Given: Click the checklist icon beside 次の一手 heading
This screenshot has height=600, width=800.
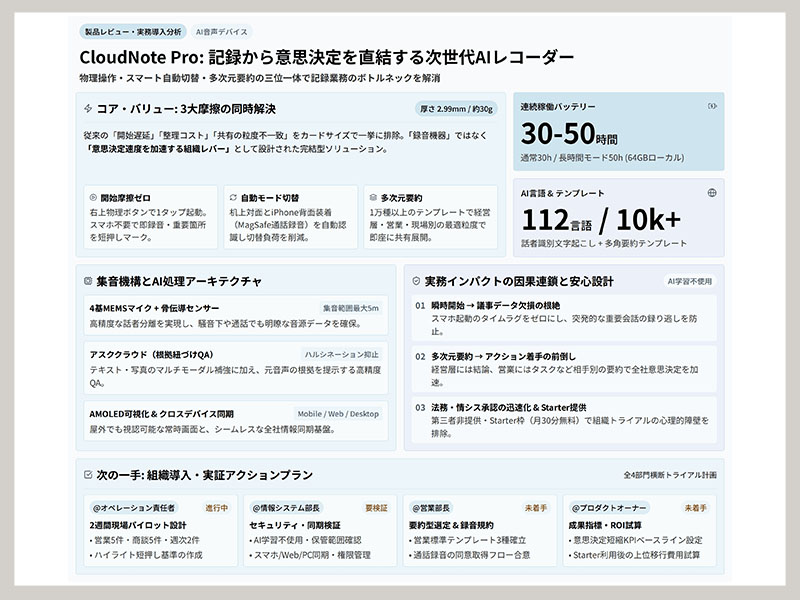Looking at the screenshot, I should click(x=88, y=474).
